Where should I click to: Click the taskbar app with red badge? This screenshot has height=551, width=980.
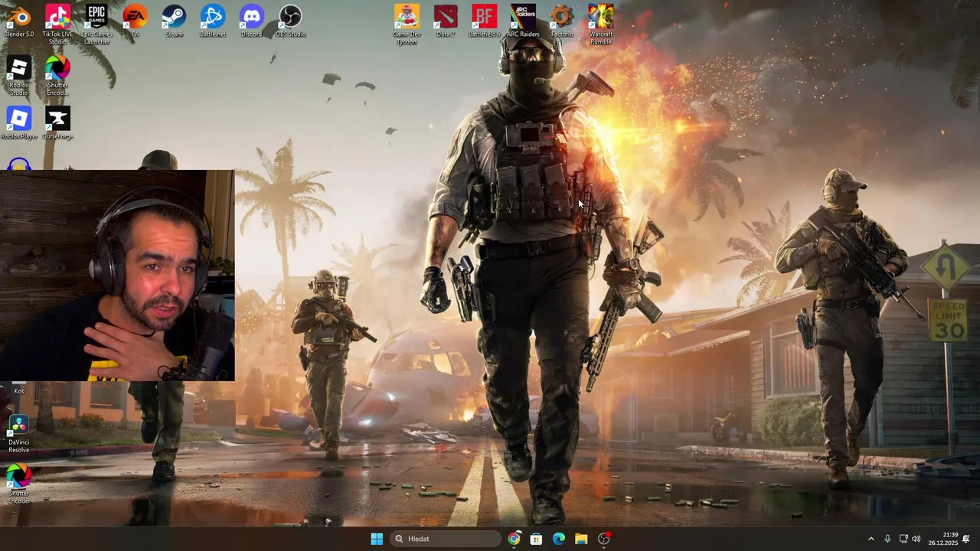[604, 539]
